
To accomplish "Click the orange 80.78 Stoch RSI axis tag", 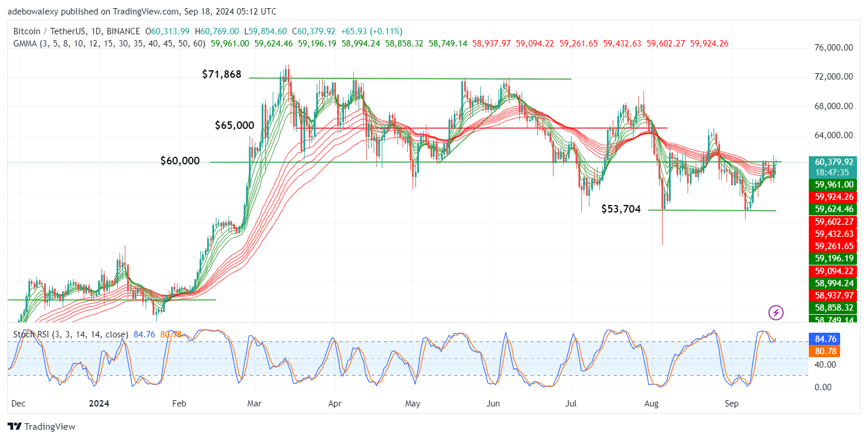I will 823,351.
